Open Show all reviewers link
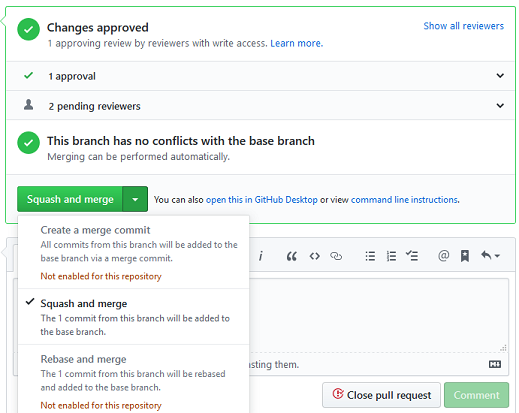The image size is (519, 413). click(463, 26)
